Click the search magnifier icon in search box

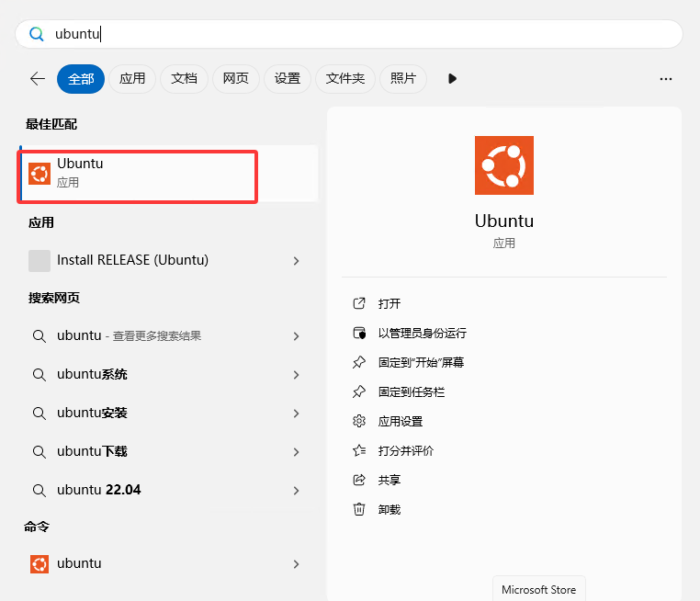click(36, 34)
